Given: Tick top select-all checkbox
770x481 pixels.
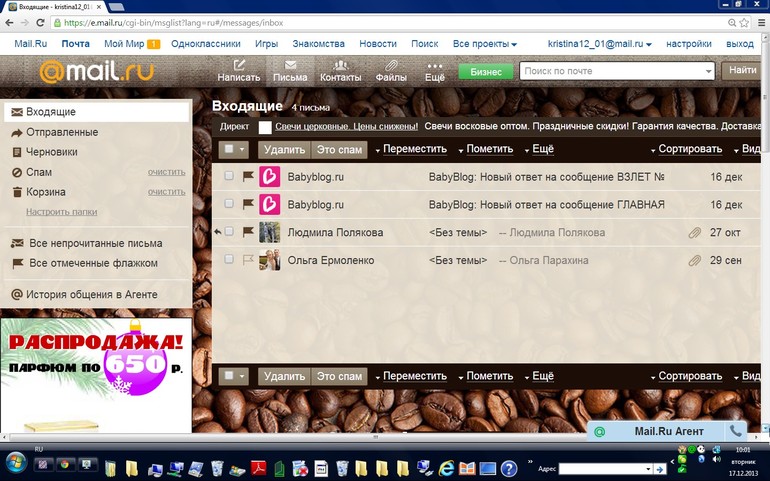Looking at the screenshot, I should pos(229,149).
